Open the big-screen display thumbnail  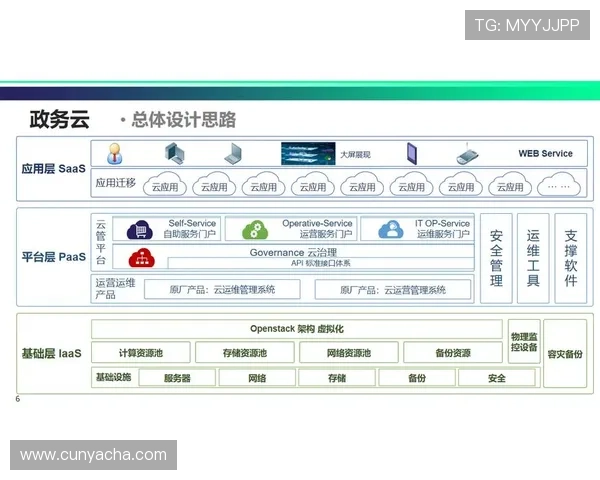(308, 153)
